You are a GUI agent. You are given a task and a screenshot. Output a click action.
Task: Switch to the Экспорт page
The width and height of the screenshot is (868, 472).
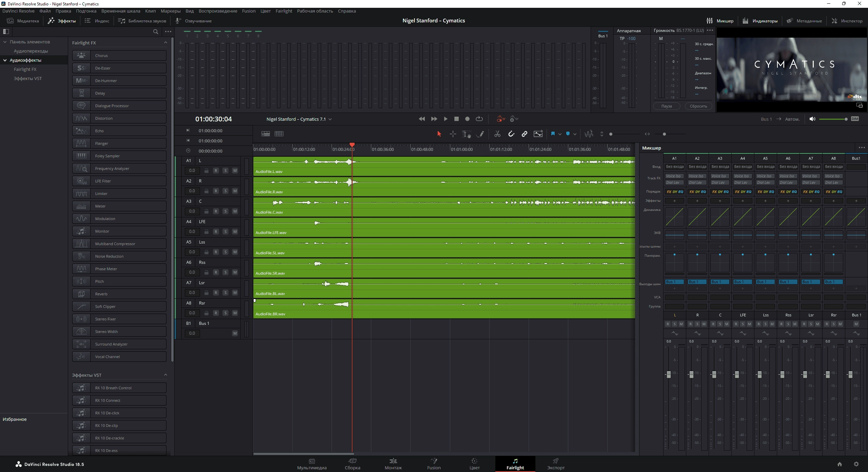pos(556,464)
